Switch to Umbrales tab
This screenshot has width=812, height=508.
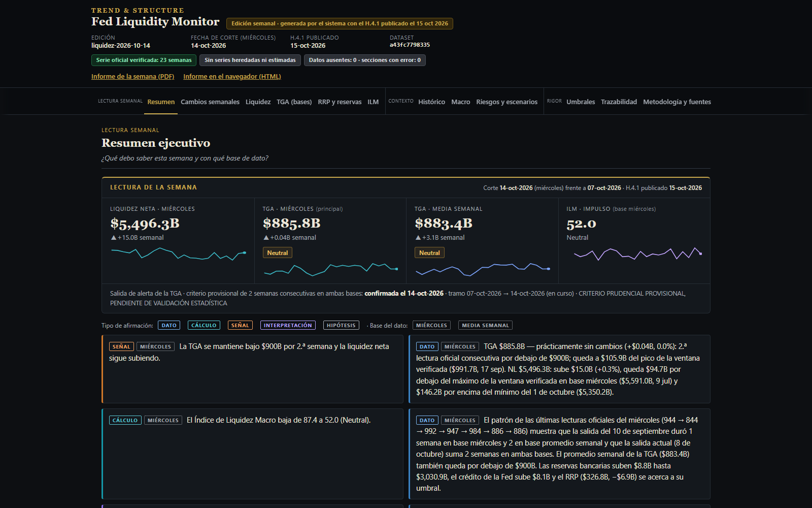click(x=581, y=102)
